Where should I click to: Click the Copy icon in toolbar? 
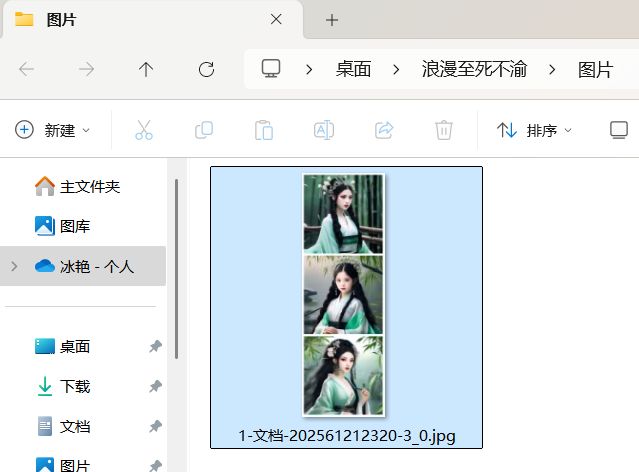pos(204,130)
